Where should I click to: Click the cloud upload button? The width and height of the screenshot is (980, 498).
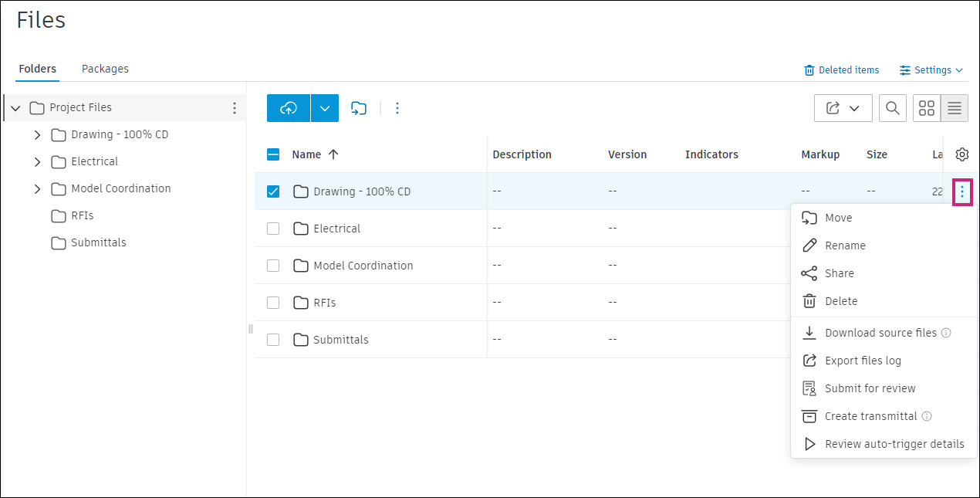pyautogui.click(x=289, y=108)
